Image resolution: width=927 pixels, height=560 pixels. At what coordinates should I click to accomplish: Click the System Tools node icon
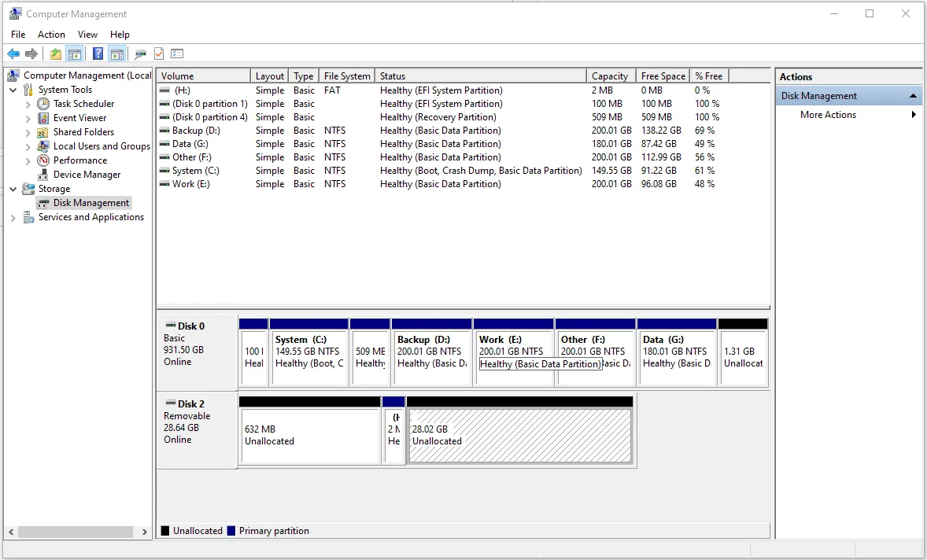pyautogui.click(x=28, y=90)
